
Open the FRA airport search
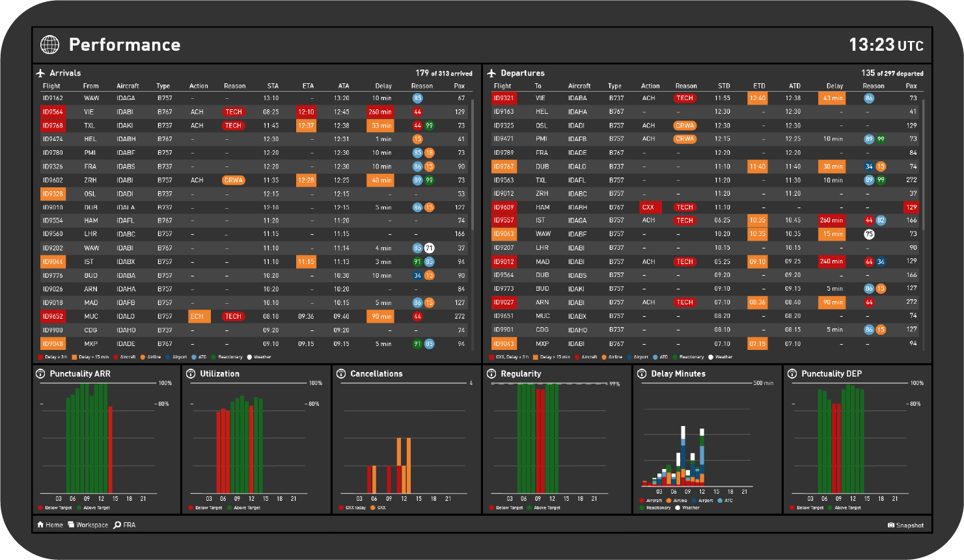tap(124, 525)
